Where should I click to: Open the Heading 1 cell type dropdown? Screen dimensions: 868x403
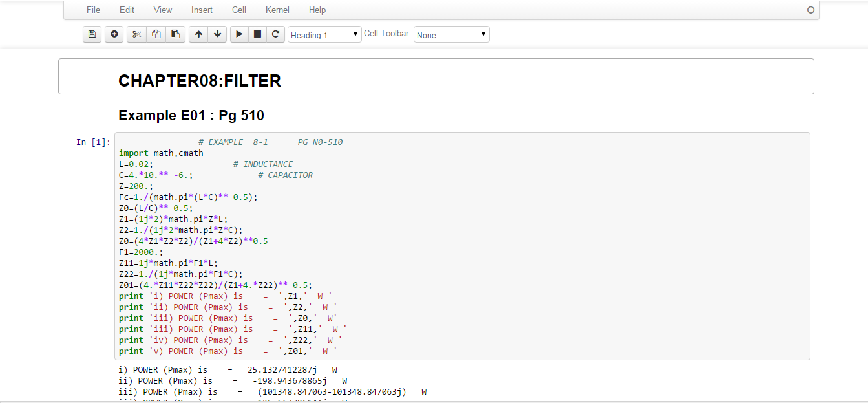point(324,35)
